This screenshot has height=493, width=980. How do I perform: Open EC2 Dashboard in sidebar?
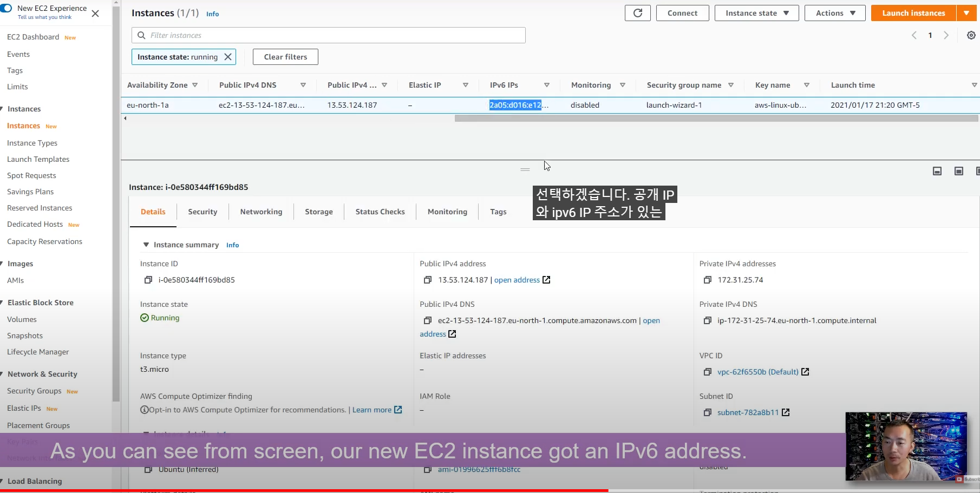coord(33,37)
